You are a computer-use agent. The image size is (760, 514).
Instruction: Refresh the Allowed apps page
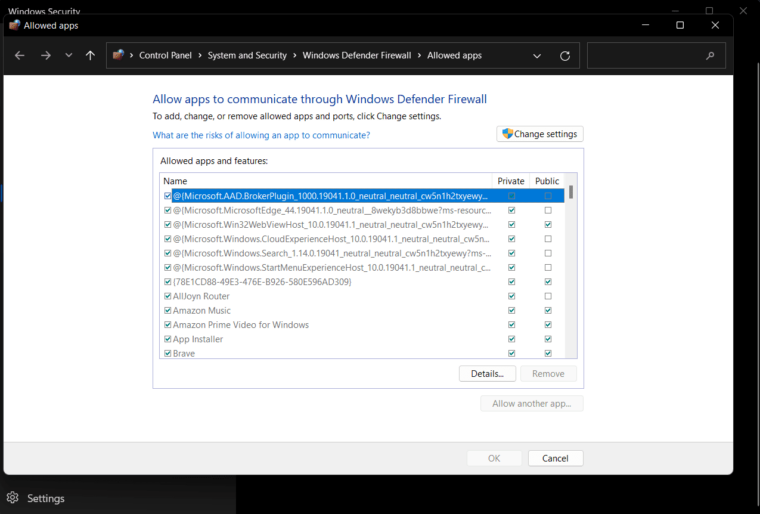(x=565, y=56)
